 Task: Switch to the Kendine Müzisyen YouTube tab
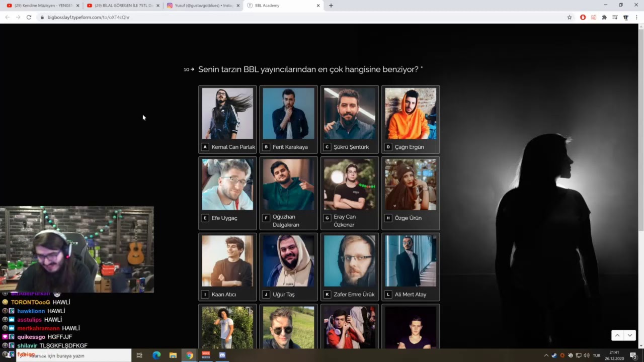click(x=43, y=6)
